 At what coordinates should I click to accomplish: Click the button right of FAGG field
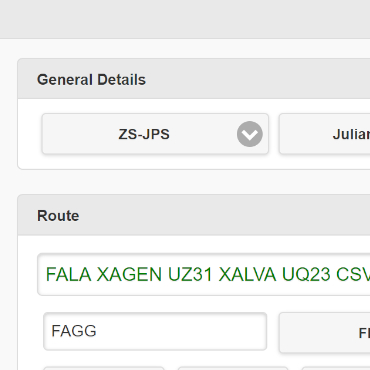[325, 332]
